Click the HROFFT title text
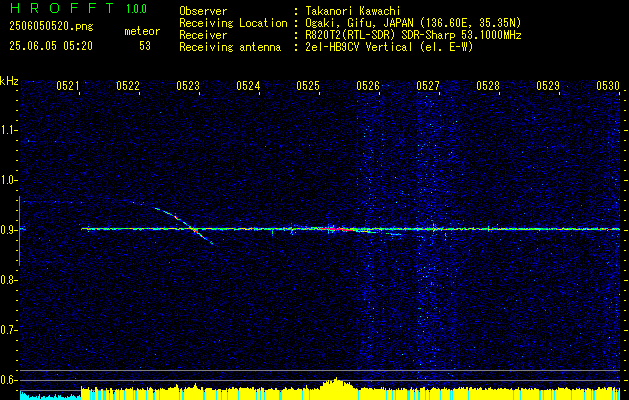 point(62,8)
